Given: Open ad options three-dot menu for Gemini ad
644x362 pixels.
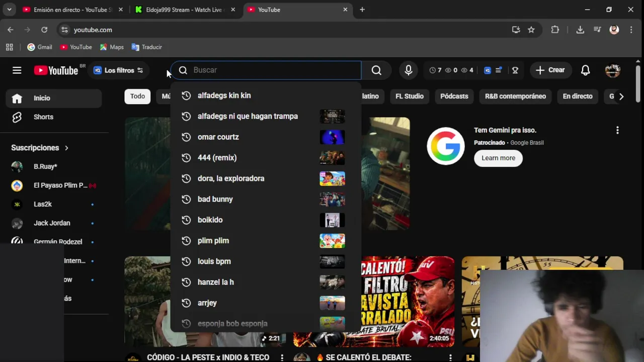Looking at the screenshot, I should 617,130.
